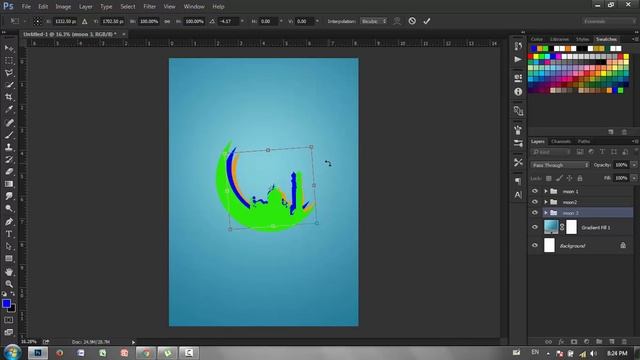Expand the moon2 group
The image size is (640, 360).
(546, 202)
